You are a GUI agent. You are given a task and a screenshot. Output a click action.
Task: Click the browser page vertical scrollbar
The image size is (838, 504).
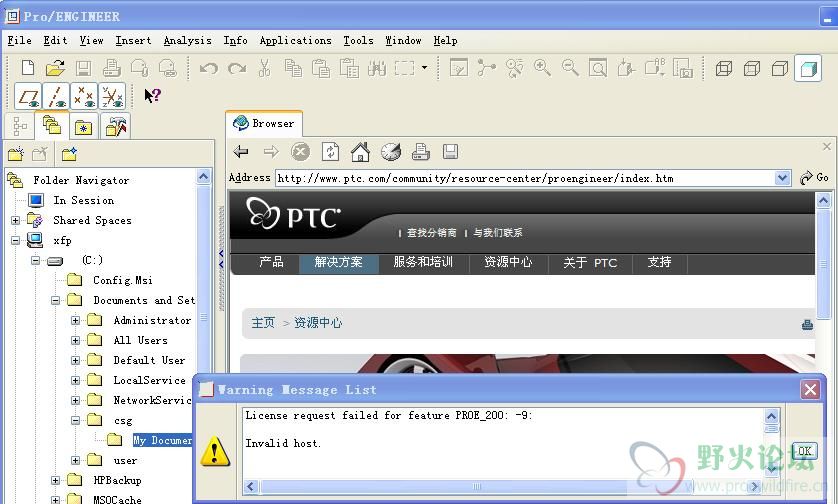pos(823,265)
